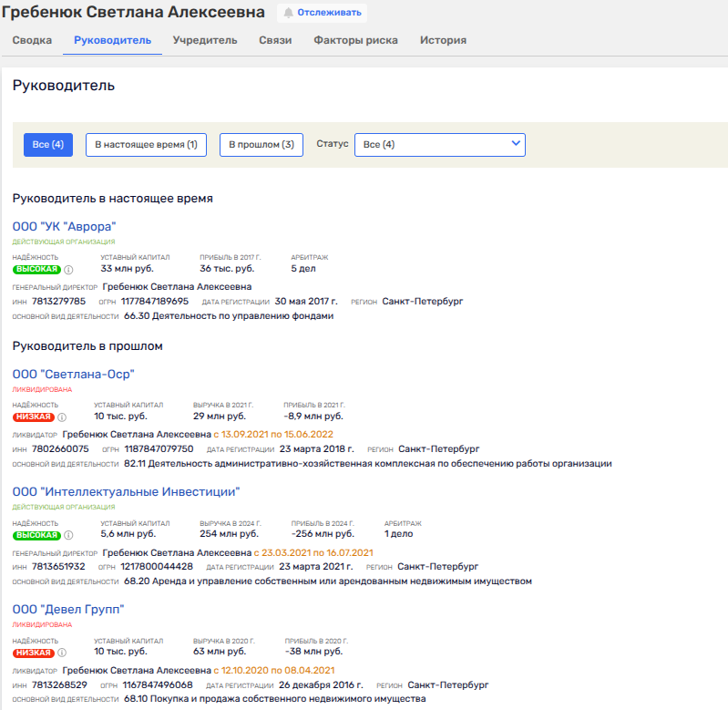This screenshot has height=710, width=728.
Task: Filter by В настоящее время (1)
Action: [x=146, y=145]
